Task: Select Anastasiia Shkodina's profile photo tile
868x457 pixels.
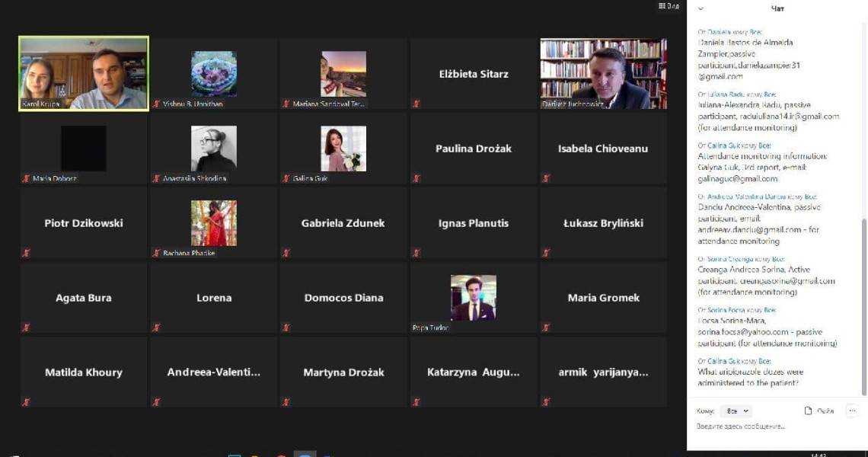Action: point(214,149)
